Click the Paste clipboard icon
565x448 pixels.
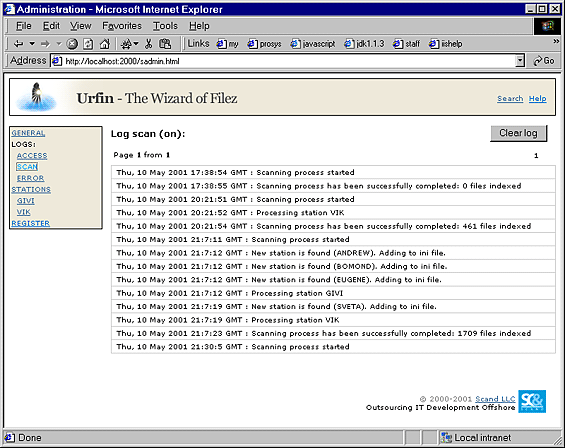pyautogui.click(x=165, y=44)
